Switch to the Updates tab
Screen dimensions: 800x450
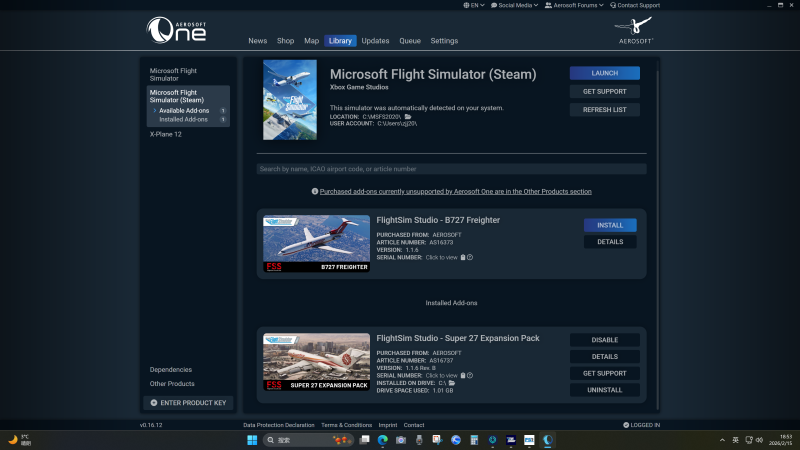[x=375, y=41]
